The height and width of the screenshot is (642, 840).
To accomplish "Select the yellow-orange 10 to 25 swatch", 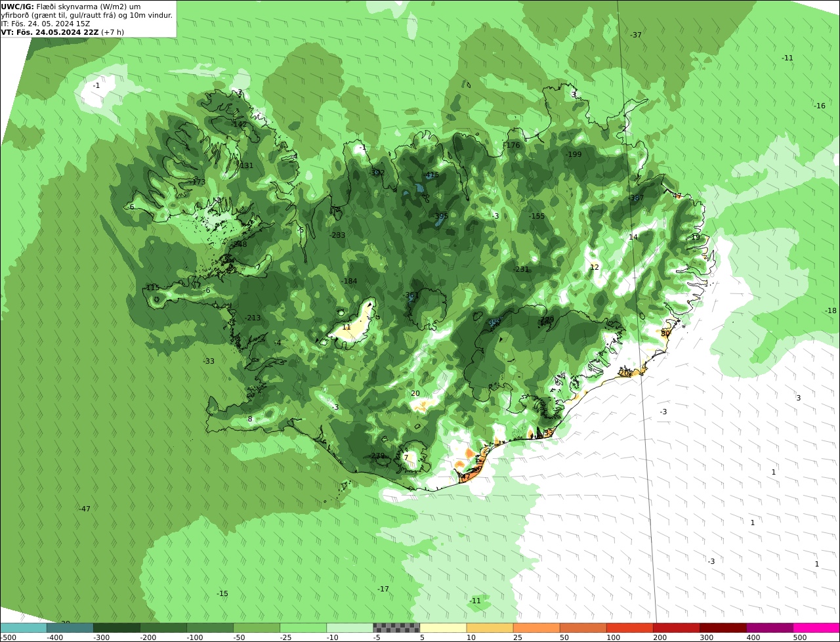I will point(490,628).
